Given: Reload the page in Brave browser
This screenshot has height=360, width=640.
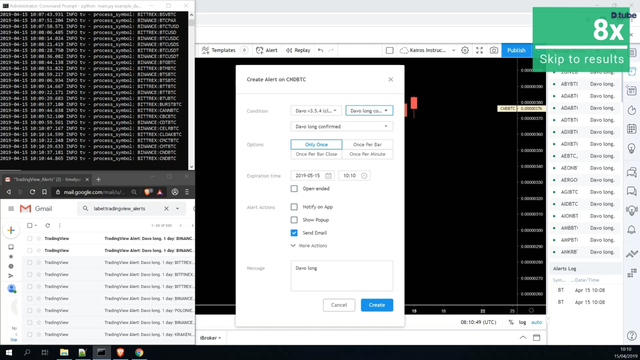Looking at the screenshot, I should click(32, 192).
